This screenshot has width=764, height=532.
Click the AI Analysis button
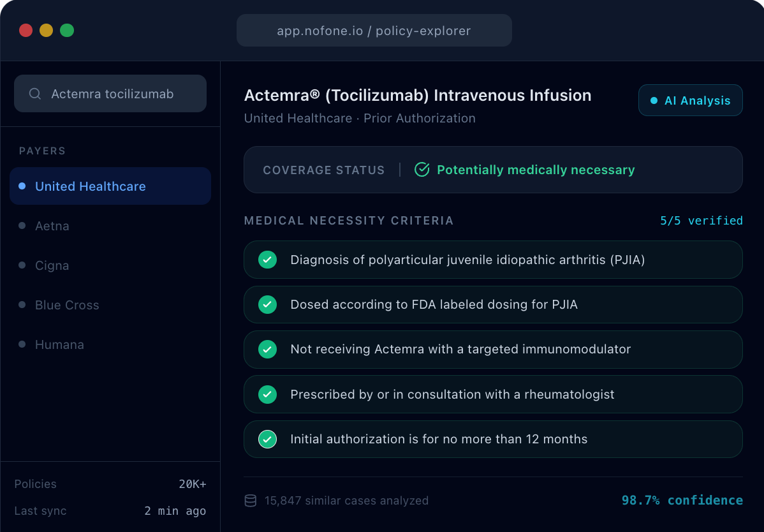[x=691, y=100]
